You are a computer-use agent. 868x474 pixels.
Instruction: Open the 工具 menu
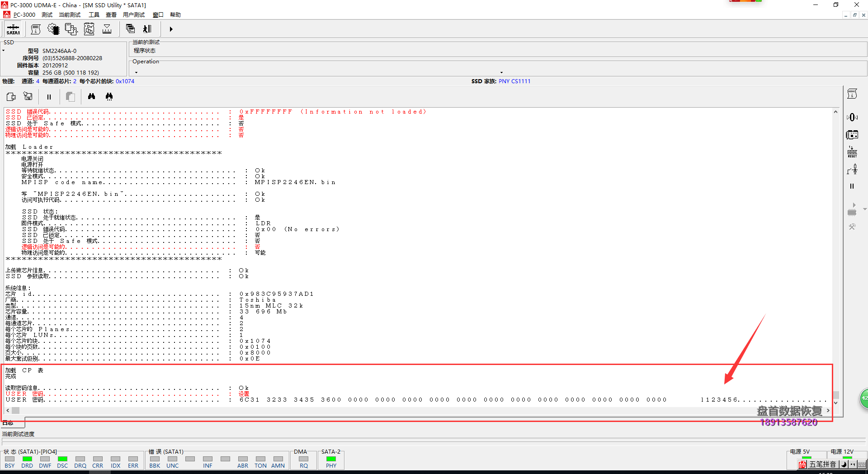click(x=94, y=15)
